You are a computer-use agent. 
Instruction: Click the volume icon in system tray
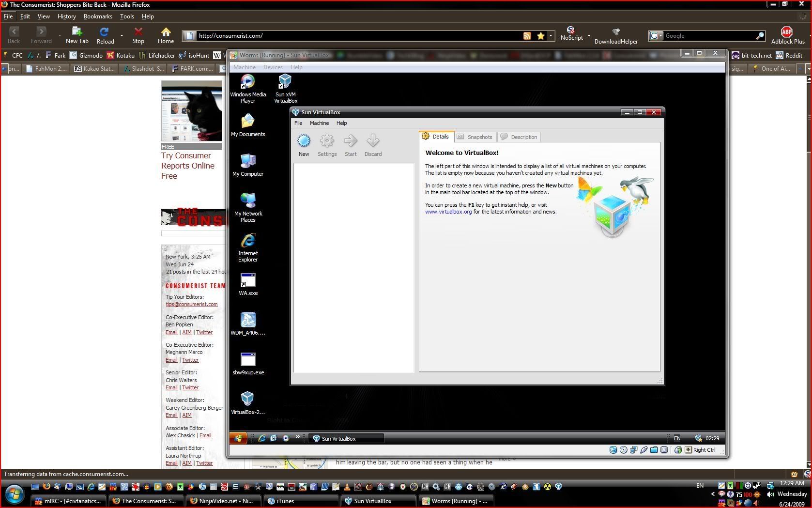(x=770, y=494)
